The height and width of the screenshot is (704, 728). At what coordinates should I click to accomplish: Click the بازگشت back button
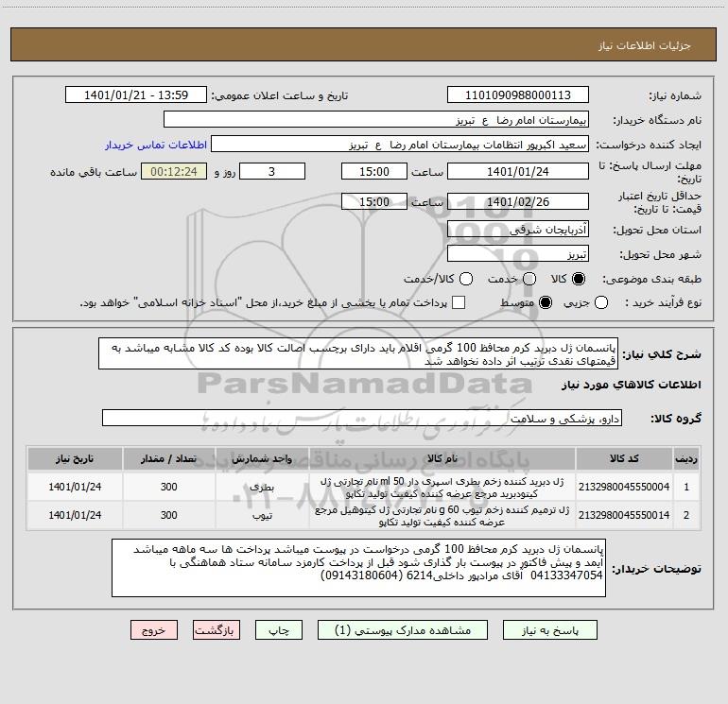(217, 630)
